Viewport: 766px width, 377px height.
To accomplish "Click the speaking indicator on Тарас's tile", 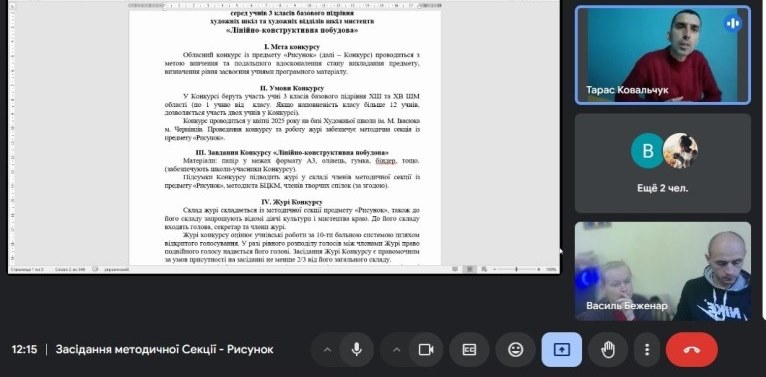I will pyautogui.click(x=732, y=23).
